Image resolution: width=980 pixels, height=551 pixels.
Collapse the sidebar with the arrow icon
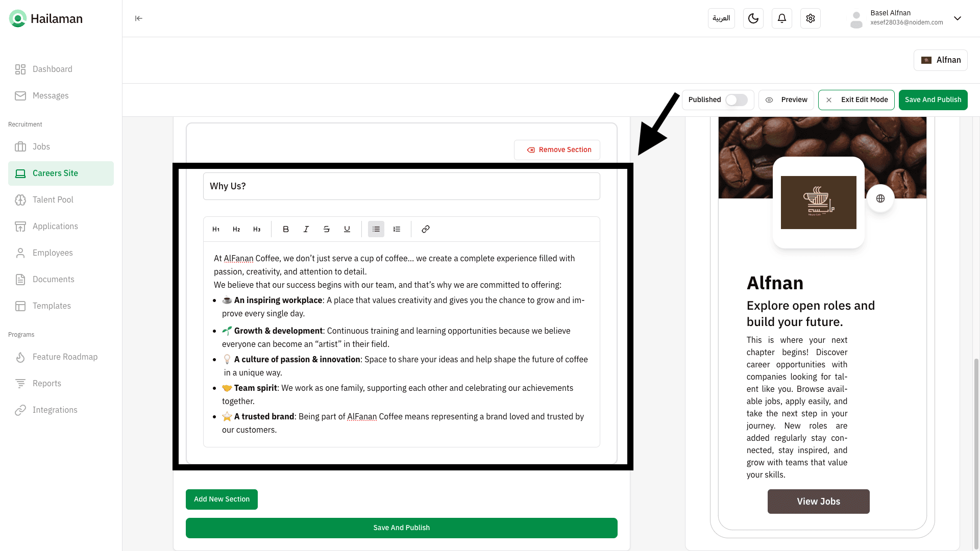[138, 18]
